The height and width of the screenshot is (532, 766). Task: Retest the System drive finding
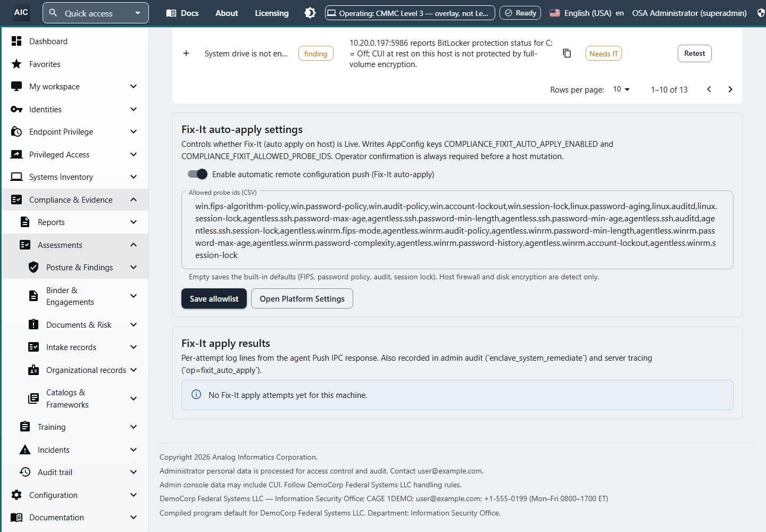[x=695, y=53]
